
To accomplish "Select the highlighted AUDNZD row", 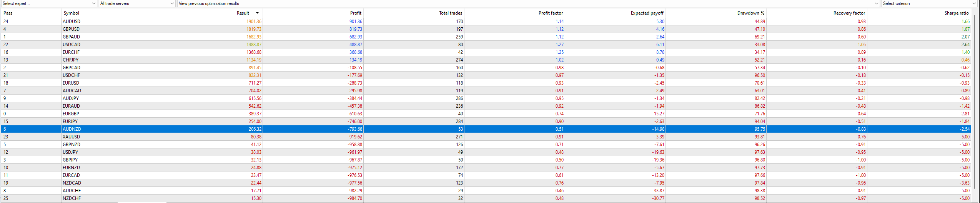I will (486, 129).
